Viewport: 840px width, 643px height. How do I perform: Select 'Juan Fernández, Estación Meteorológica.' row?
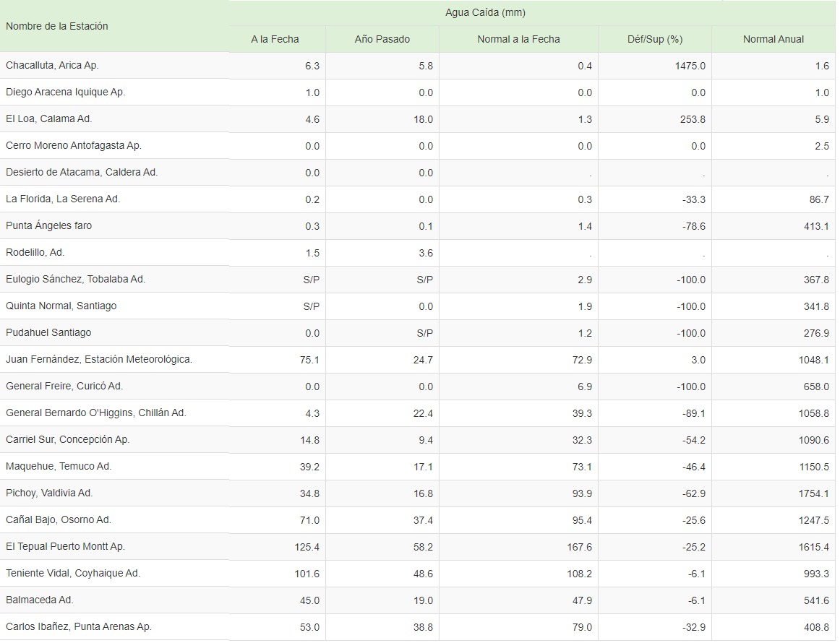pos(99,360)
